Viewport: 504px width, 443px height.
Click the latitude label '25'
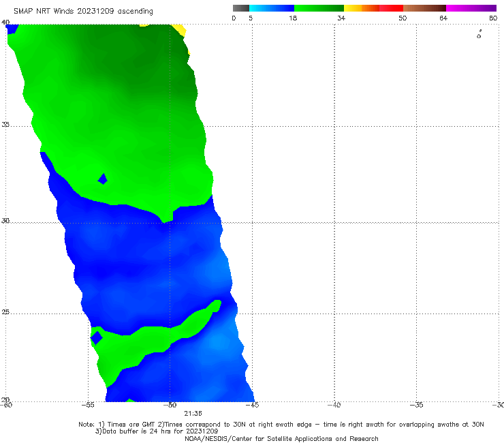[x=5, y=312]
